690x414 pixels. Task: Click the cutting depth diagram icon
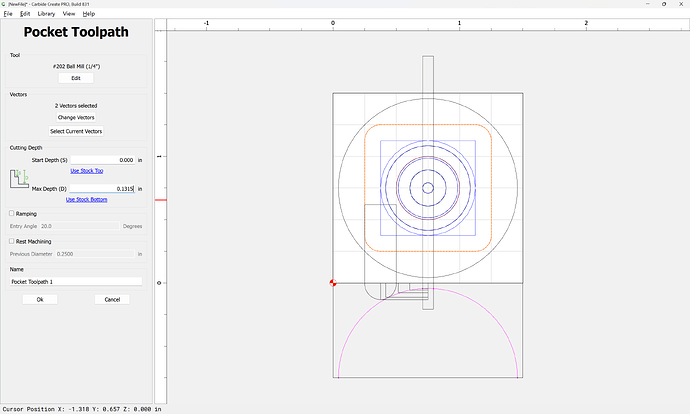pyautogui.click(x=19, y=180)
